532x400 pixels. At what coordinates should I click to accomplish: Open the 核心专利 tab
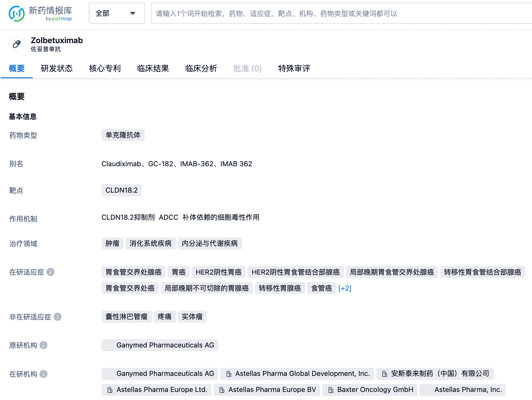click(105, 69)
